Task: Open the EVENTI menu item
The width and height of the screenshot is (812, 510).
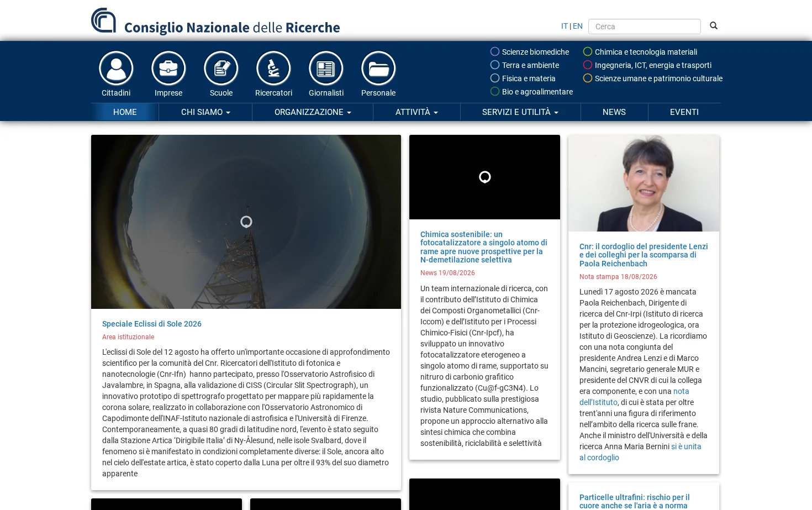Action: (684, 112)
